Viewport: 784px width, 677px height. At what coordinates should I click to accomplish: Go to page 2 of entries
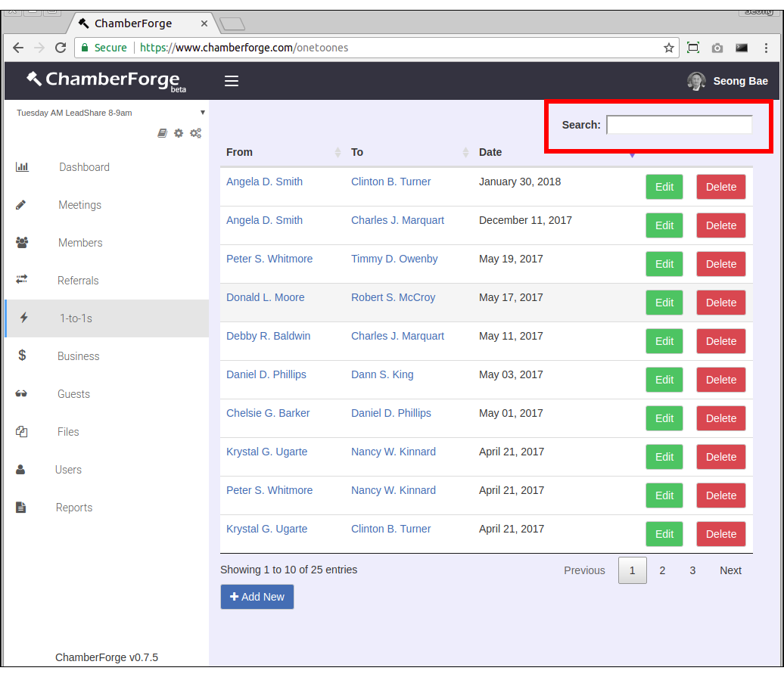pos(662,570)
